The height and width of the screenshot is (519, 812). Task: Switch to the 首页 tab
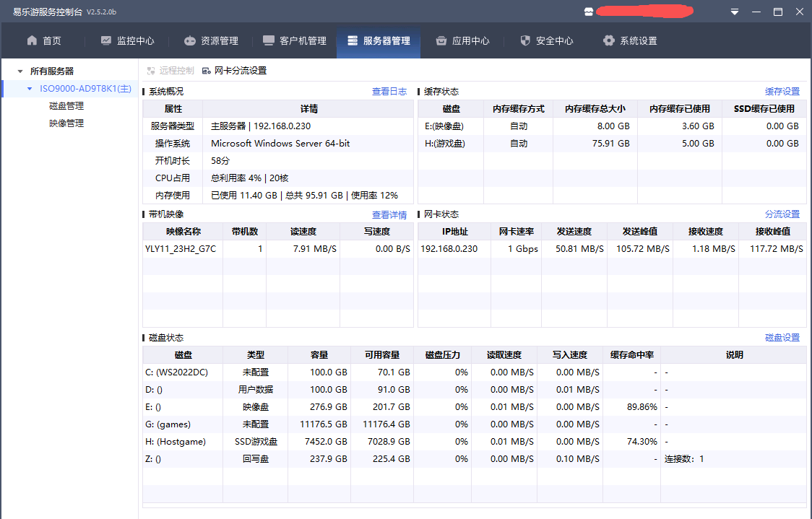[43, 40]
